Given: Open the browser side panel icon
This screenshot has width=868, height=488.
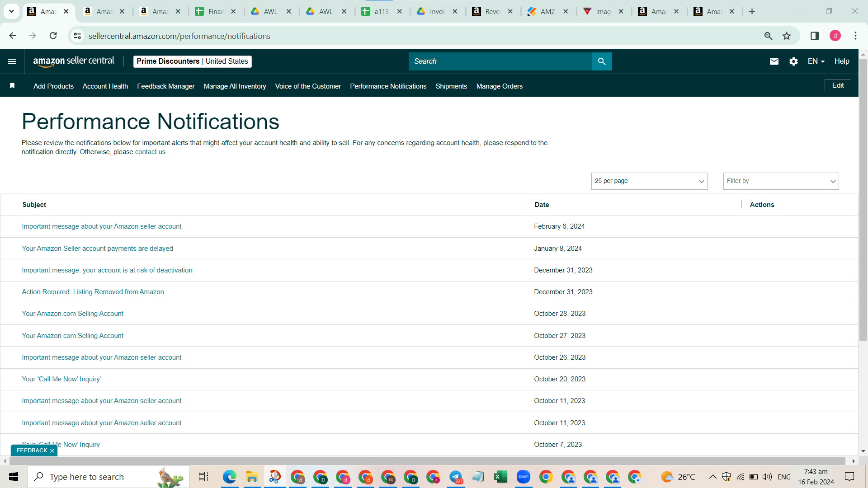Looking at the screenshot, I should (x=815, y=36).
